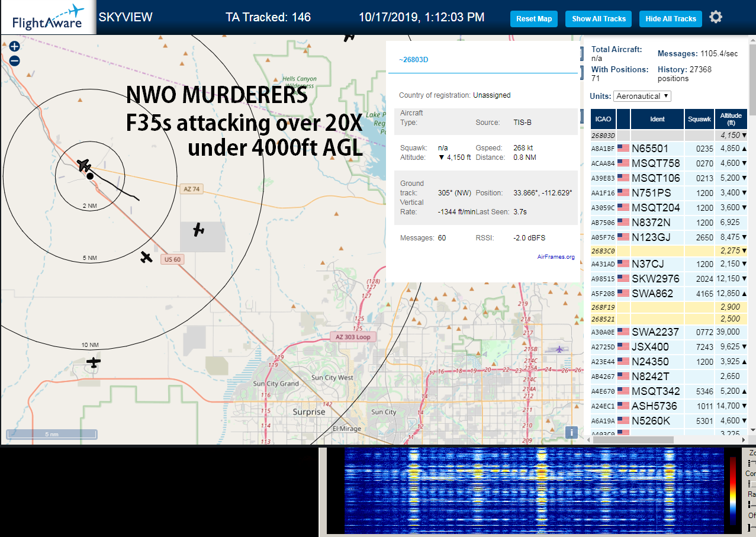
Task: Open the Units Aeronautical dropdown
Action: (642, 96)
